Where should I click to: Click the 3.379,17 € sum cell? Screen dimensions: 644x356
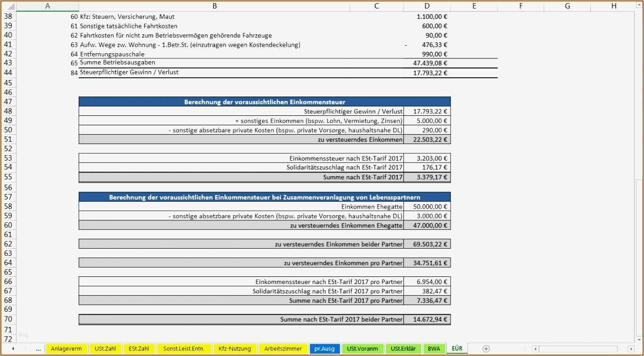pyautogui.click(x=427, y=177)
